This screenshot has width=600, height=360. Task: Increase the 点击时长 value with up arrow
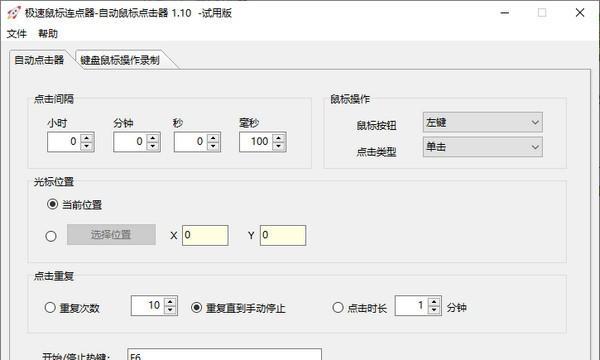pyautogui.click(x=434, y=301)
